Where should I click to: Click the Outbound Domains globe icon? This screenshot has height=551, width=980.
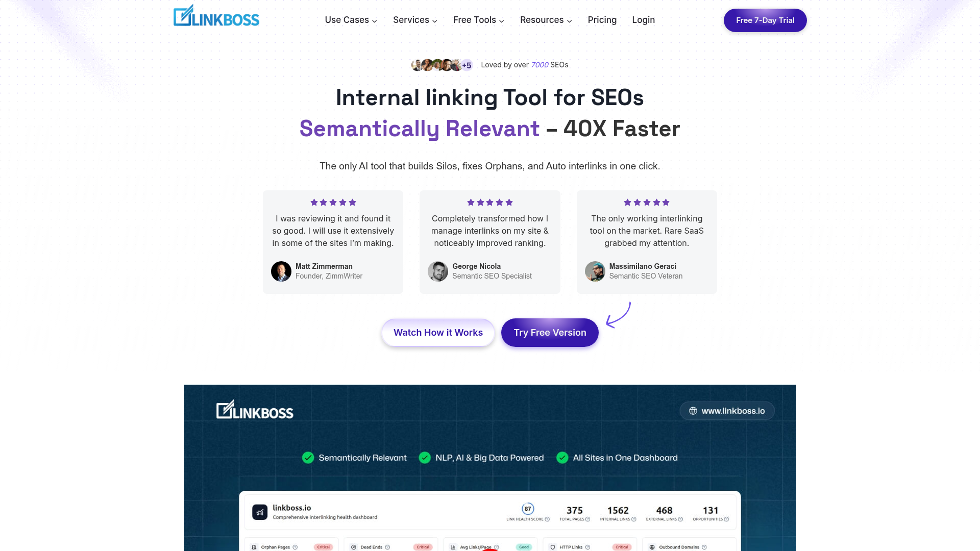[652, 547]
